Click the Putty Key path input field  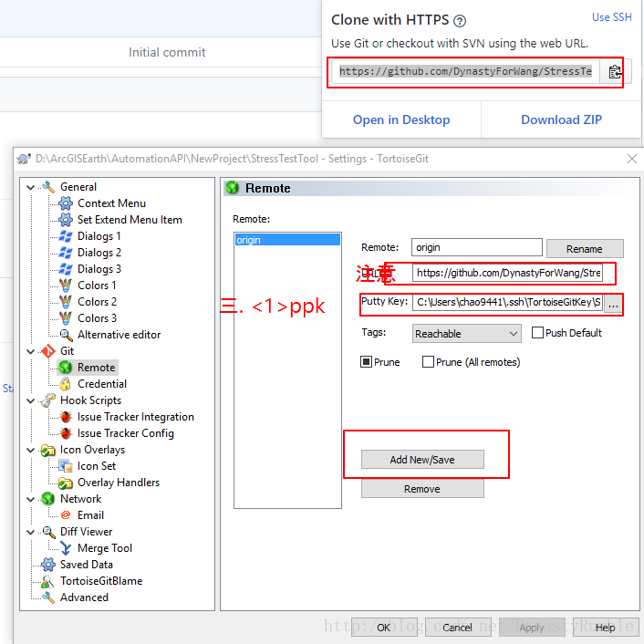[508, 302]
